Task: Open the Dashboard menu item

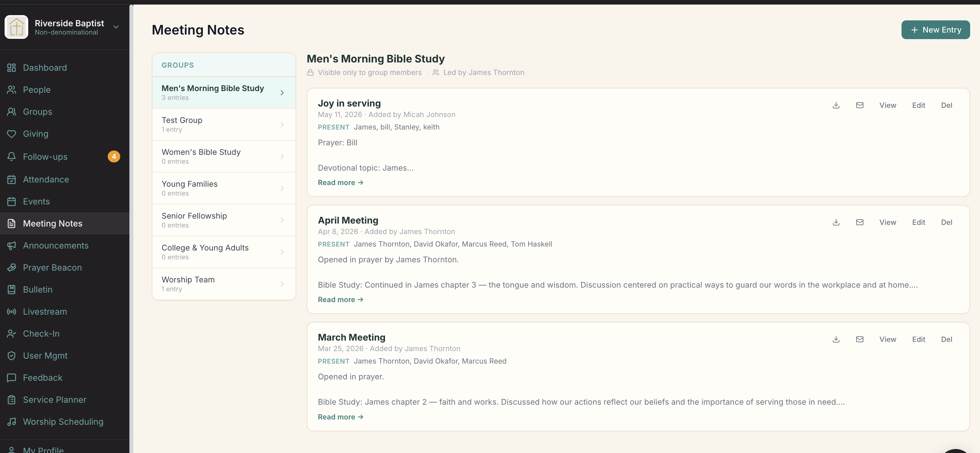Action: tap(65, 68)
